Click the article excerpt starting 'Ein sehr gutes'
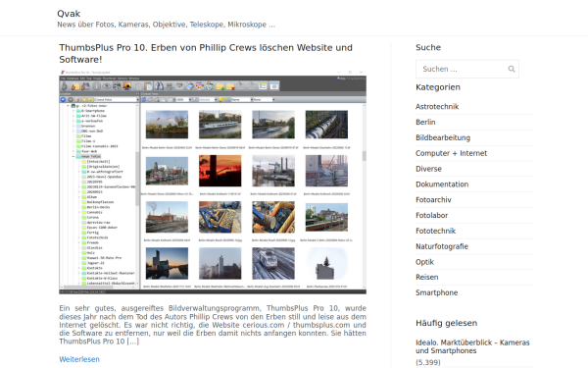This screenshot has height=368, width=588. (213, 325)
